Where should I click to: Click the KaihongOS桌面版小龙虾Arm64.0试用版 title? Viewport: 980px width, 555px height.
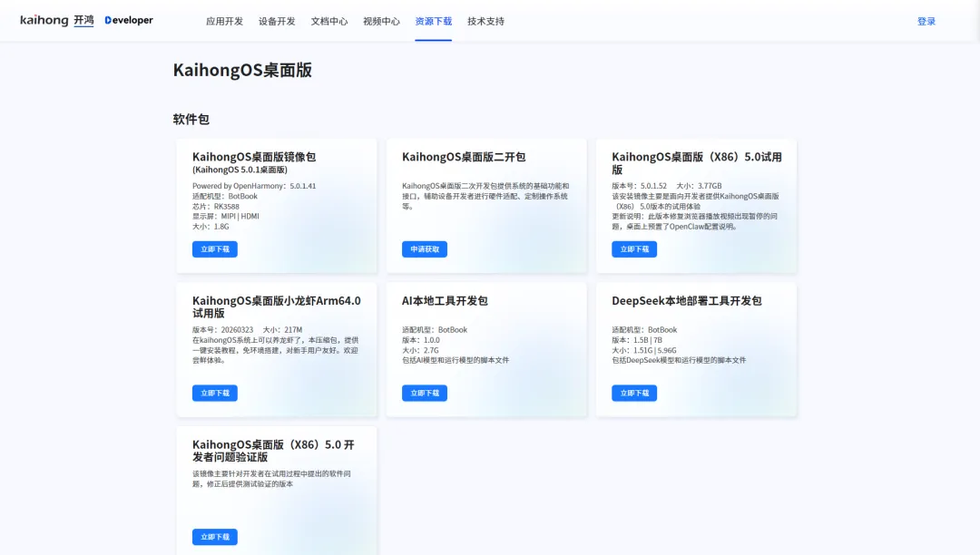276,307
